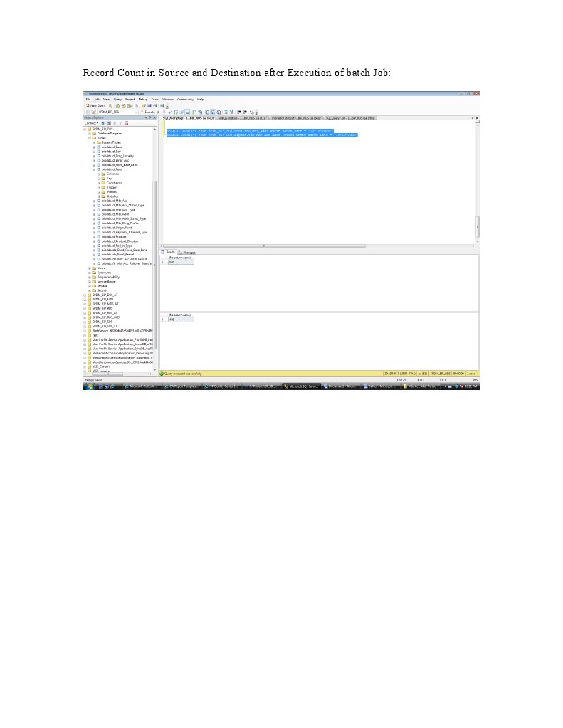Collapse the SPDM_BIP_DBS database node
This screenshot has width=563, height=728.
point(85,129)
